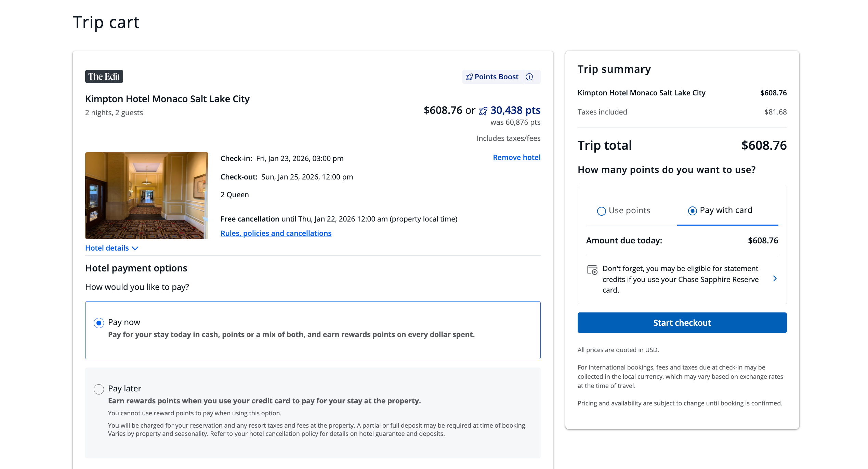Viewport: 868px width, 469px height.
Task: Click the '2 nights, 2 guests' text
Action: click(x=114, y=113)
